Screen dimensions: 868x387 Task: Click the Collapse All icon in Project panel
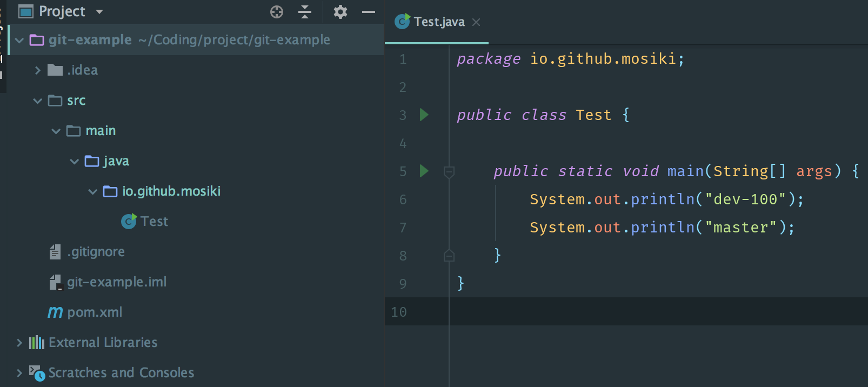pyautogui.click(x=305, y=12)
